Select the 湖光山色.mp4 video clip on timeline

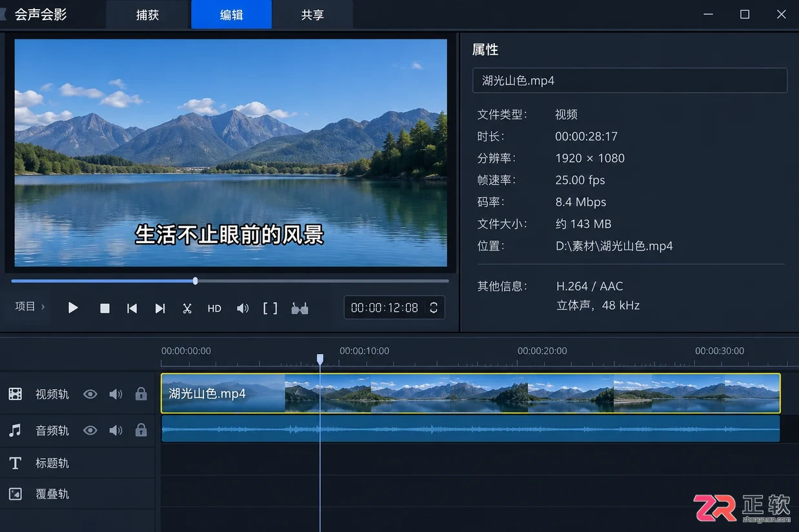point(470,393)
